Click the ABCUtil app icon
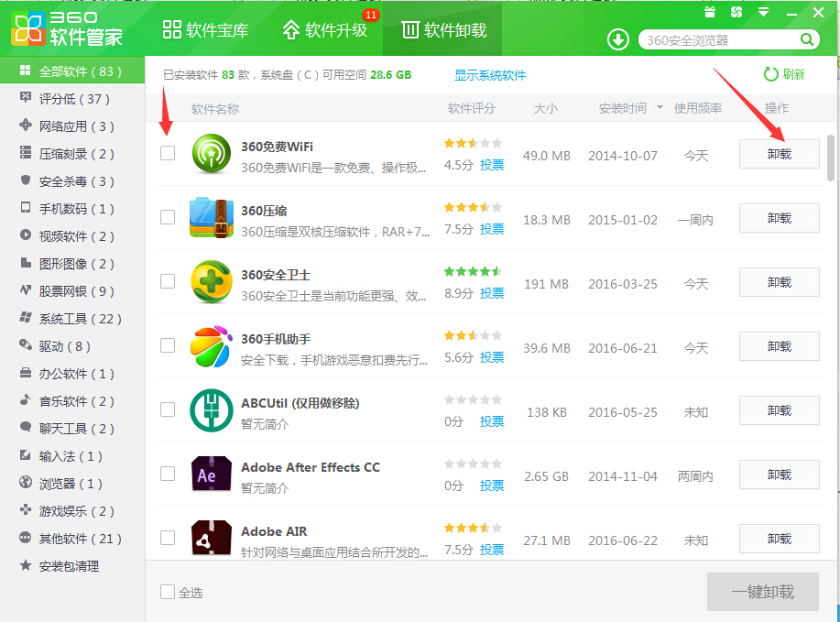Viewport: 840px width, 622px height. pos(211,410)
